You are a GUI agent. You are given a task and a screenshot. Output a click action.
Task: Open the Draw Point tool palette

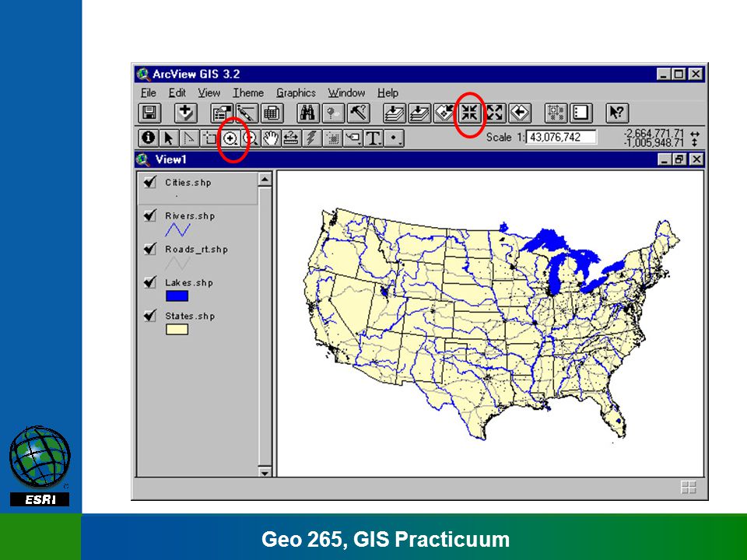click(x=394, y=138)
